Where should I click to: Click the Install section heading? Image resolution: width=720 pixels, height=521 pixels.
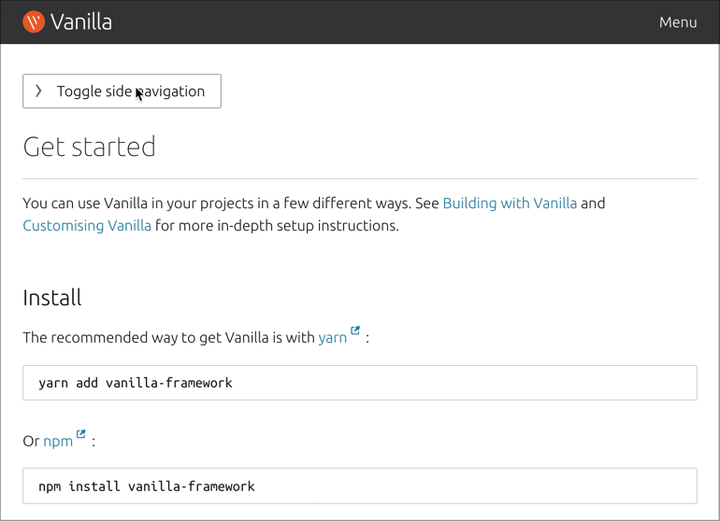click(52, 298)
